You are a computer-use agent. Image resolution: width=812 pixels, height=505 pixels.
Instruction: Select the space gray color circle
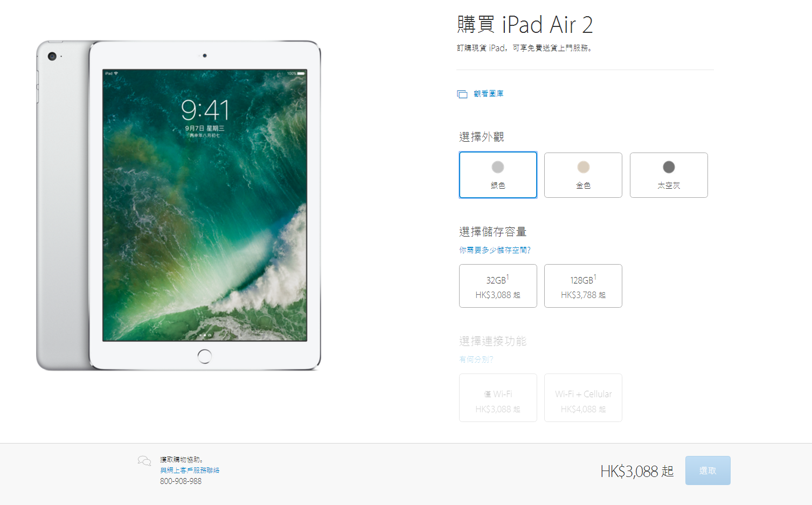click(x=669, y=167)
